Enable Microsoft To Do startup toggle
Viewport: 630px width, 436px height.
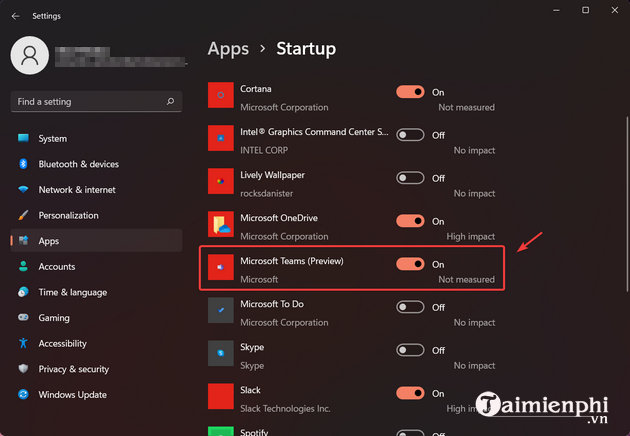pyautogui.click(x=410, y=307)
